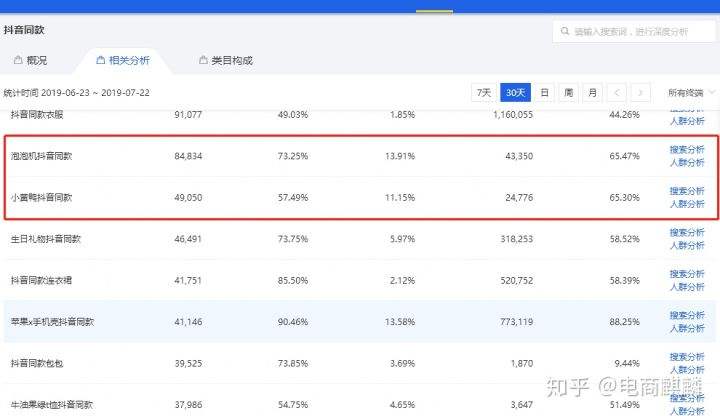Switch to 月 granularity
The width and height of the screenshot is (720, 416).
[x=592, y=93]
